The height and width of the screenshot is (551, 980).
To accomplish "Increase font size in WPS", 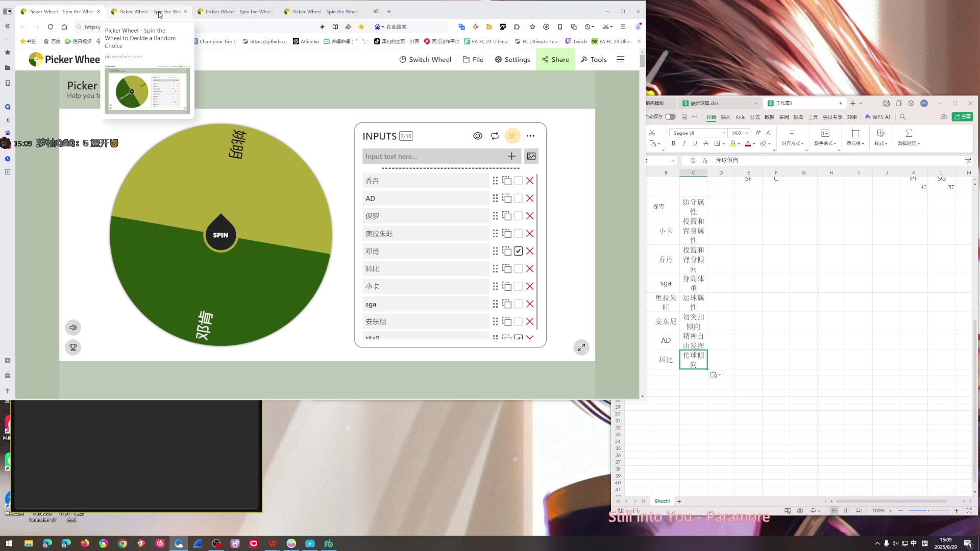I will 758,133.
